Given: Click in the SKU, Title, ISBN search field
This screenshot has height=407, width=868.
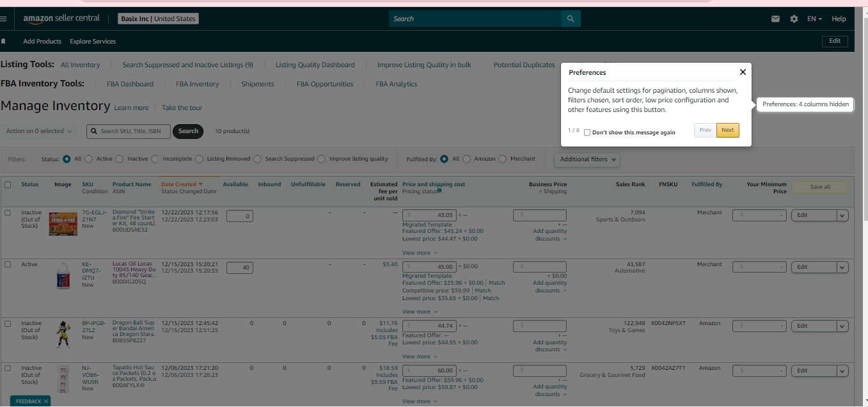Looking at the screenshot, I should click(129, 131).
